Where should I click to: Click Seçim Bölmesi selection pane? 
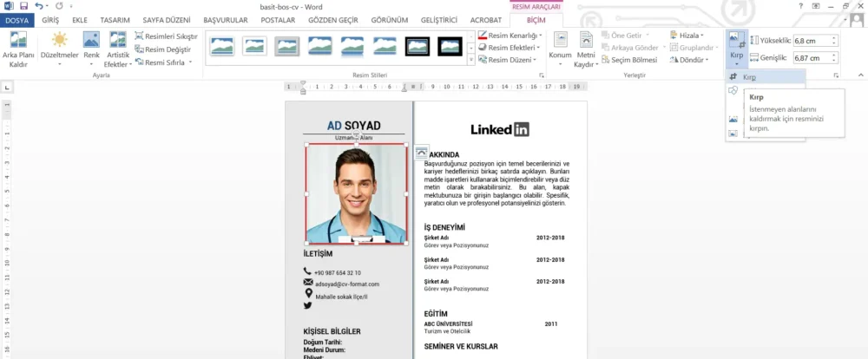629,60
